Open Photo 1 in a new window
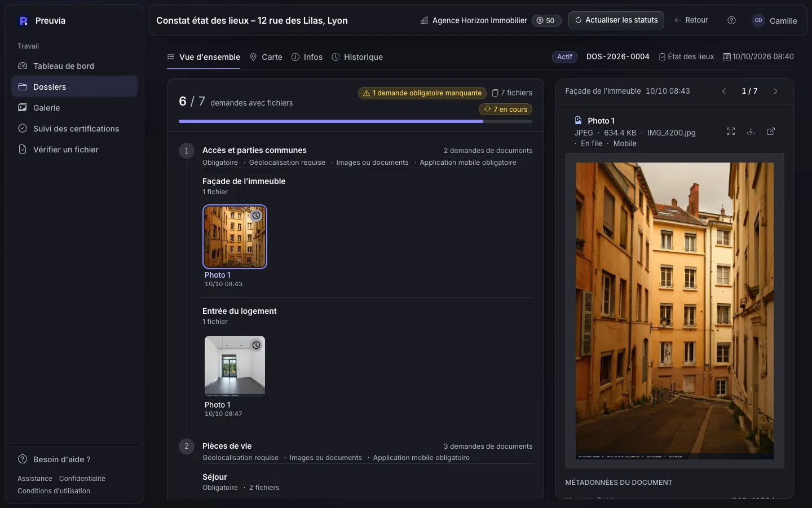The width and height of the screenshot is (812, 508). tap(771, 132)
